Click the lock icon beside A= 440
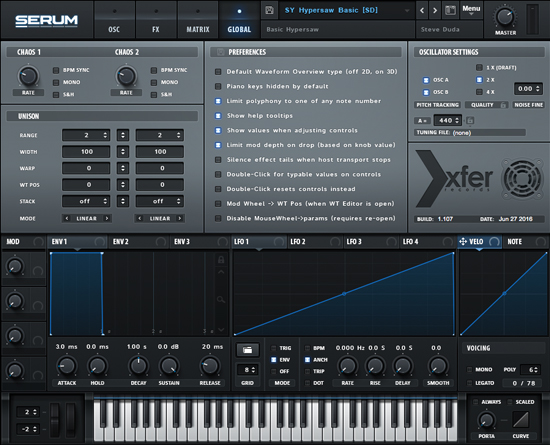Viewport: 550px width, 445px height. [470, 120]
